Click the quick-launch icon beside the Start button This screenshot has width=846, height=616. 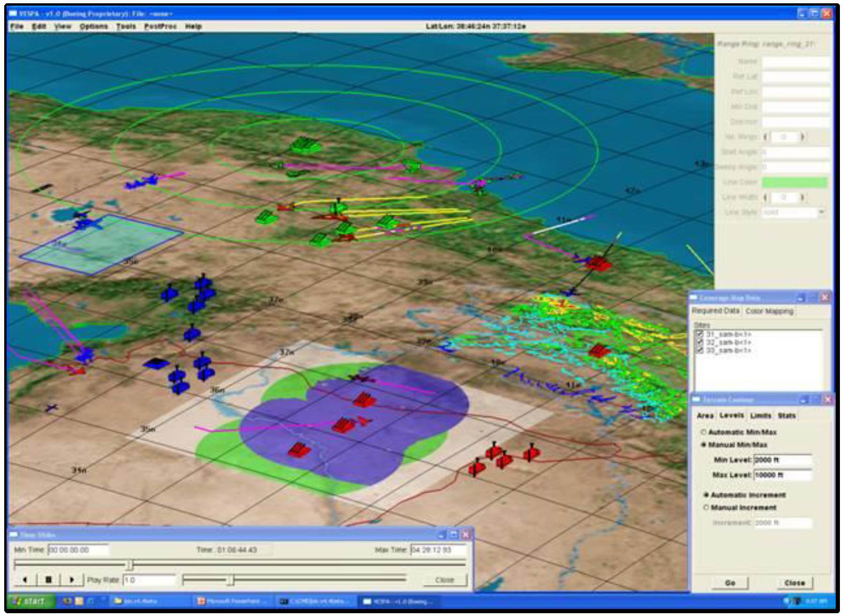tap(68, 601)
